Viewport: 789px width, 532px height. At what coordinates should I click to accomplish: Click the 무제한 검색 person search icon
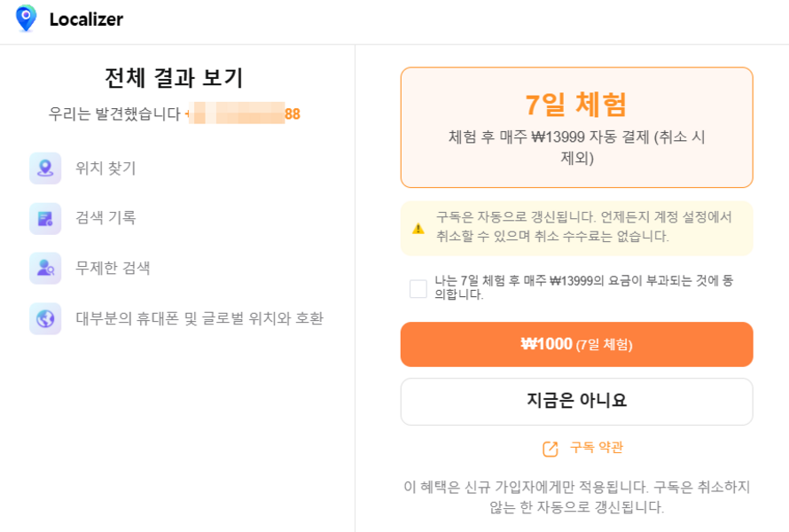(45, 269)
